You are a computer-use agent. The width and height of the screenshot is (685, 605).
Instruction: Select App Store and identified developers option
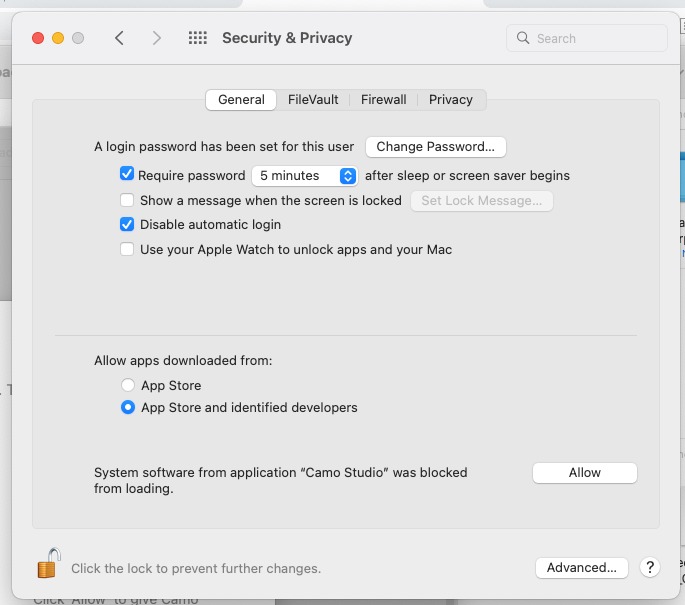[x=128, y=408]
